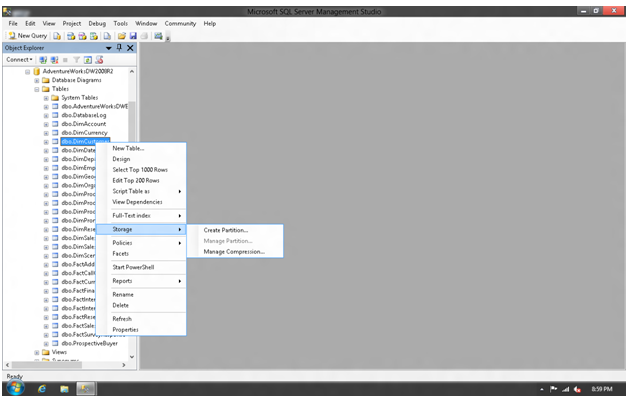Open the Windows Start orb
Image resolution: width=631 pixels, height=402 pixels.
tap(16, 388)
